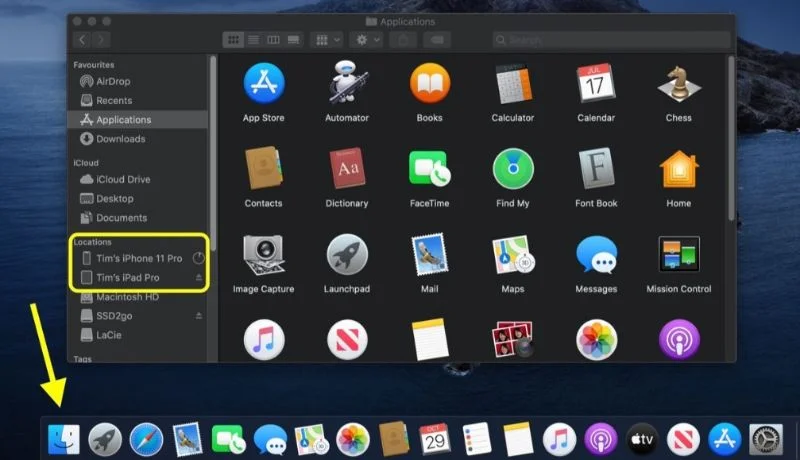Open Reminders from the Dock
This screenshot has width=800, height=460.
477,439
